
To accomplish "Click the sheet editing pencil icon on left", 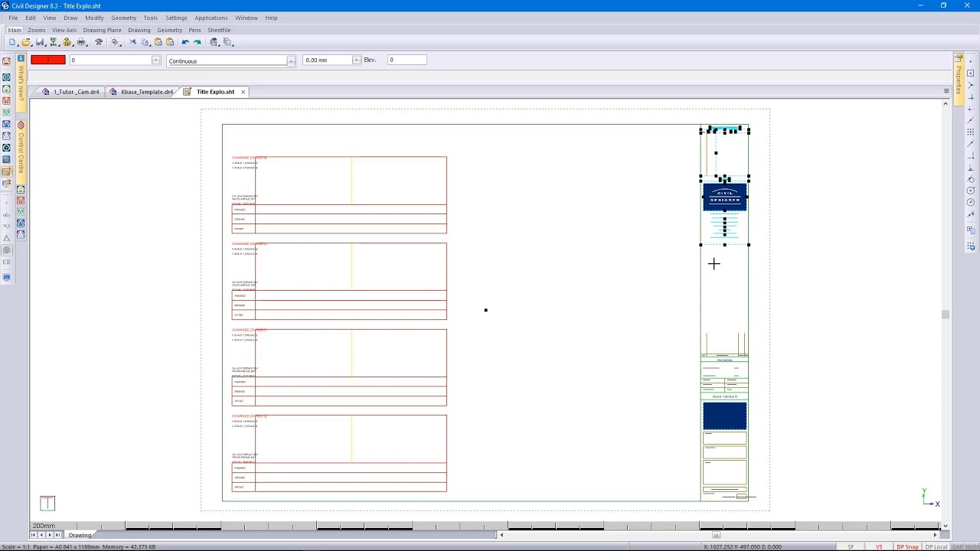I will [7, 171].
